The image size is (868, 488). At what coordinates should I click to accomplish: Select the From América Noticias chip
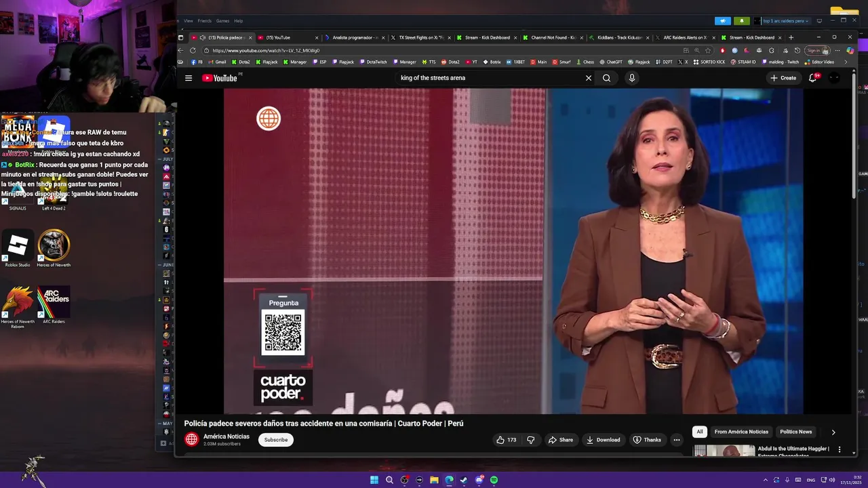coord(741,432)
